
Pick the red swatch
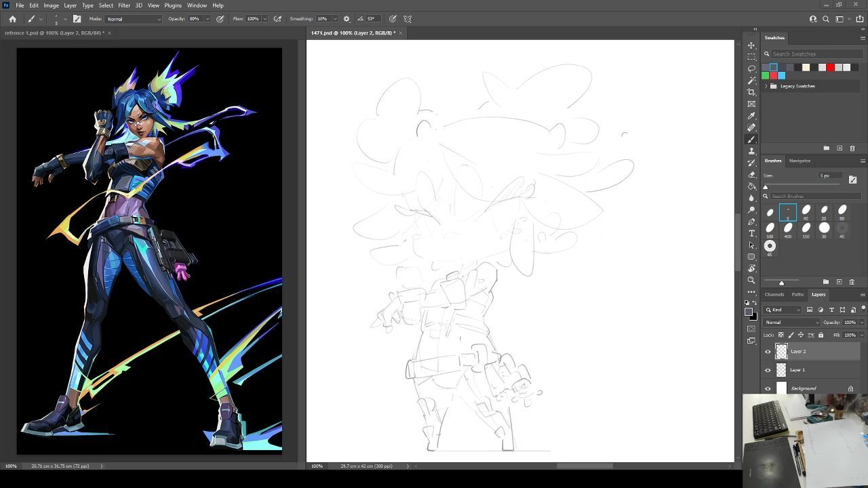pos(830,67)
